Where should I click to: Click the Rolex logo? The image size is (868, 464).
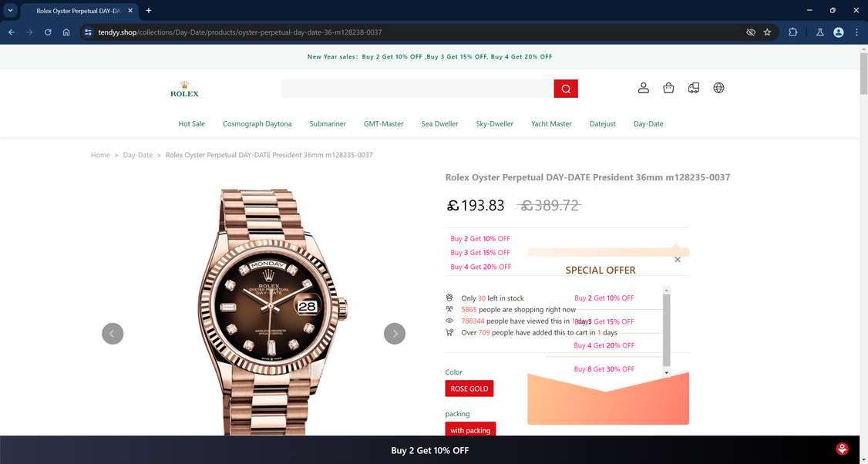pyautogui.click(x=184, y=89)
